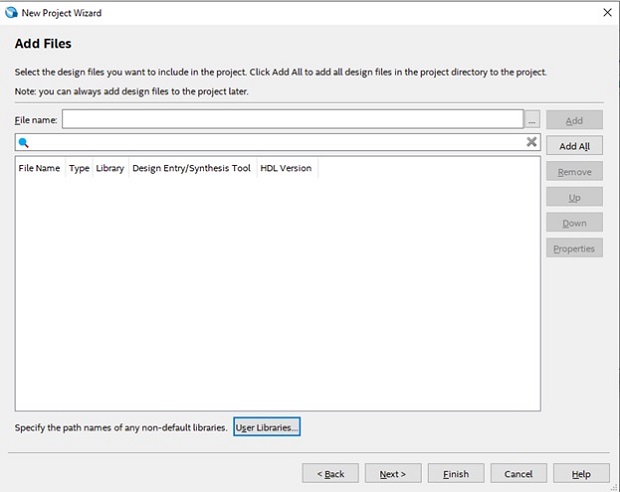Click the HDL Version column header

coord(286,168)
